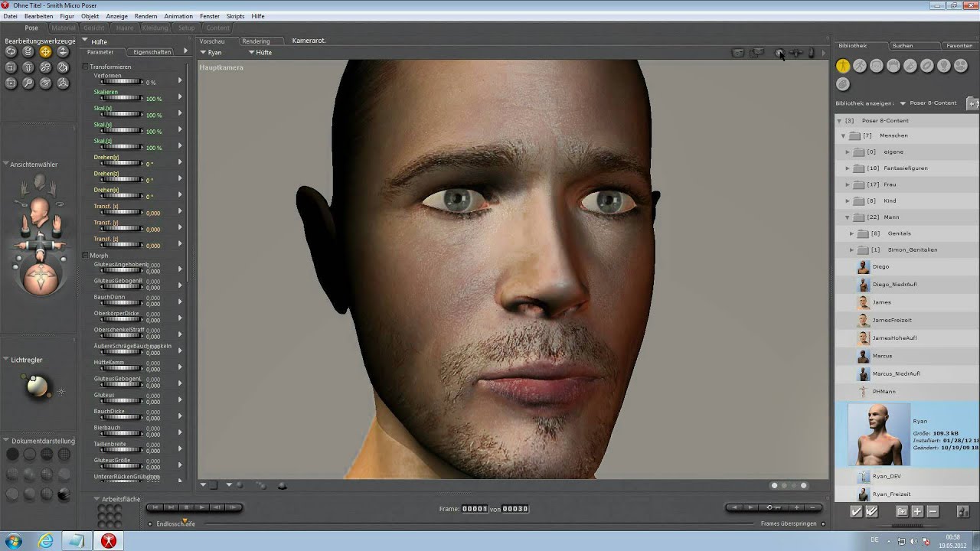Toggle the Endlosschleife loop option

[x=150, y=523]
